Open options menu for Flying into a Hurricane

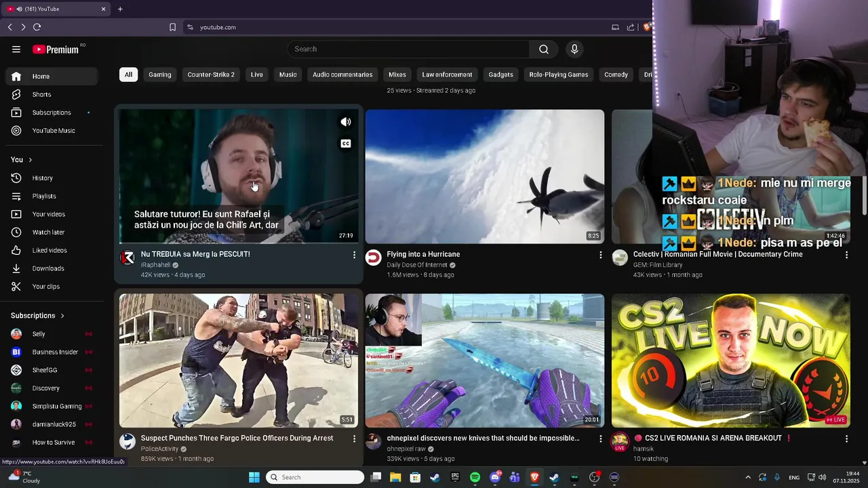tap(600, 255)
